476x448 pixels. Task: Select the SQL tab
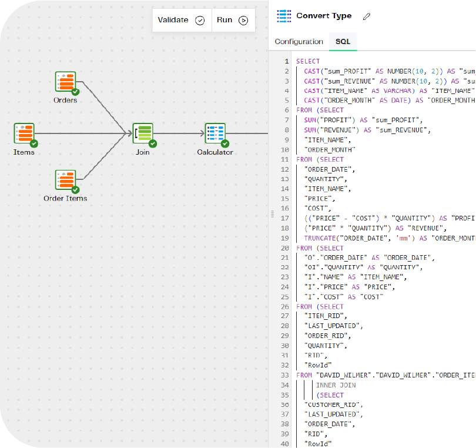click(x=343, y=42)
